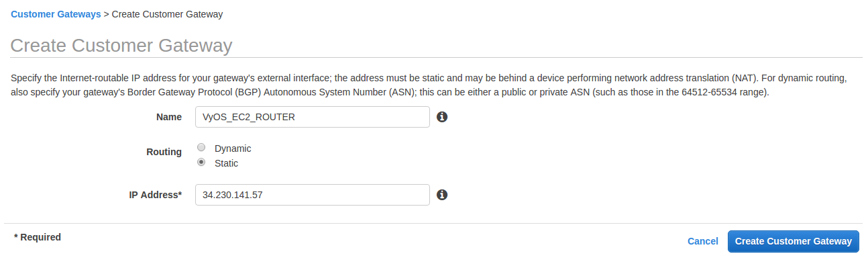This screenshot has height=264, width=868.
Task: Select the Static routing radio button
Action: click(x=201, y=163)
